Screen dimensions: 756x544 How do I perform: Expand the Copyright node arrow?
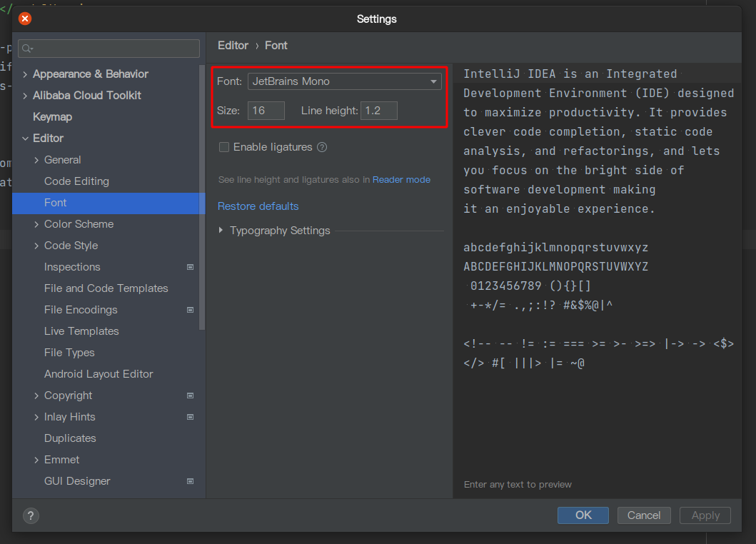pyautogui.click(x=36, y=396)
